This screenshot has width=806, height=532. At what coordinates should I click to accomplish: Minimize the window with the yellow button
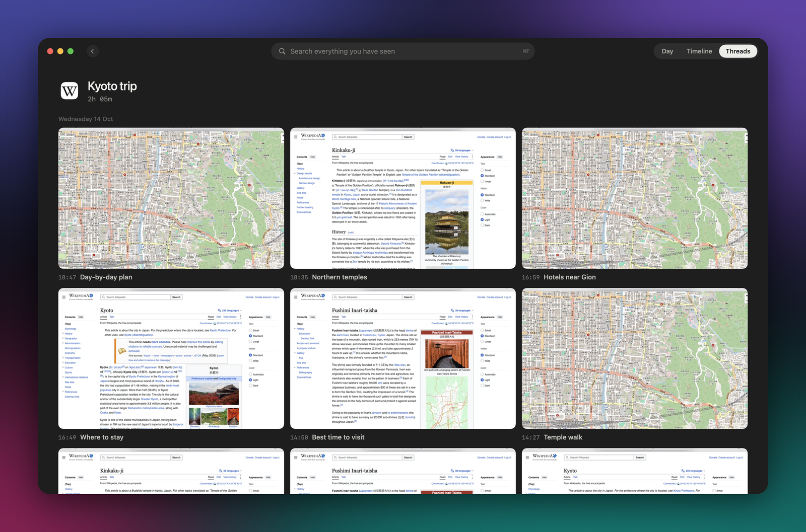coord(60,51)
